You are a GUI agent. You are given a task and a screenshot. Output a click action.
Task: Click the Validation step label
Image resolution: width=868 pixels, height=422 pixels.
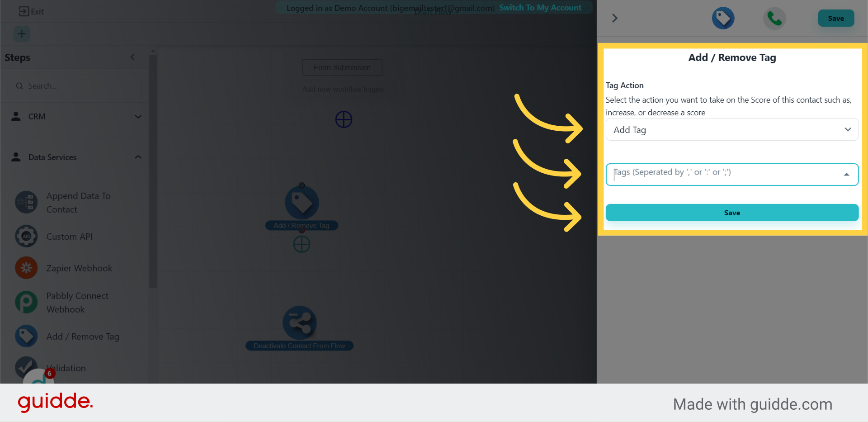click(66, 368)
